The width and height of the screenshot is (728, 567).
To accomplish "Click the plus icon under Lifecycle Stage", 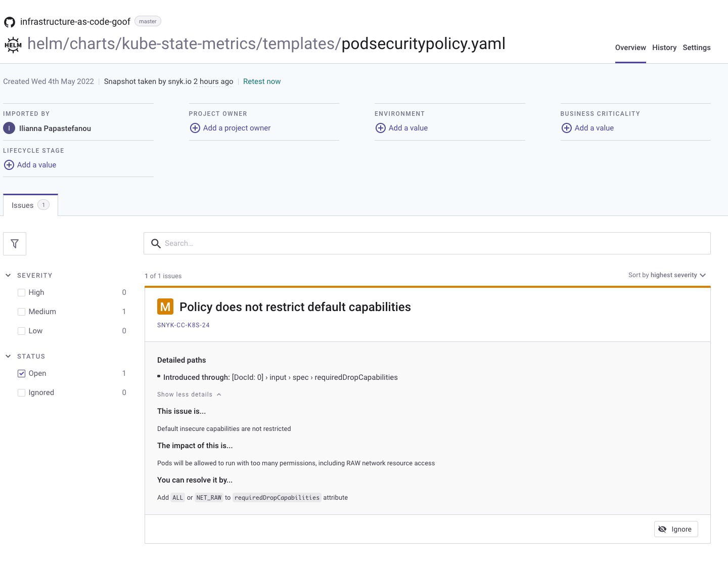I will (x=9, y=165).
